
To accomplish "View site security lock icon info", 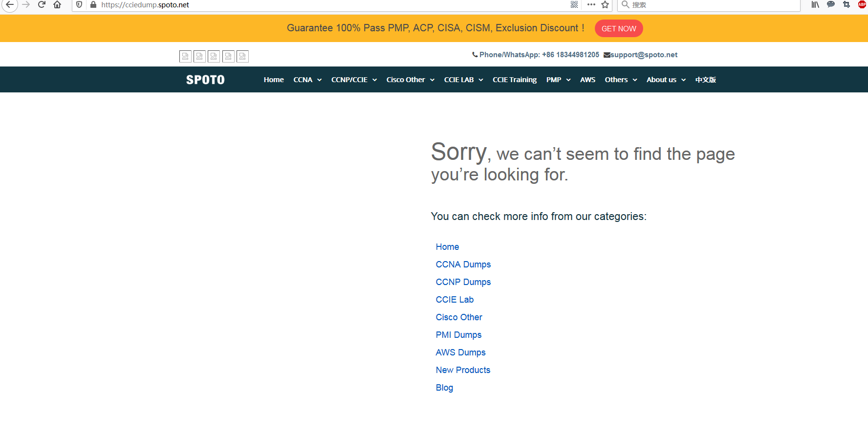I will (93, 5).
